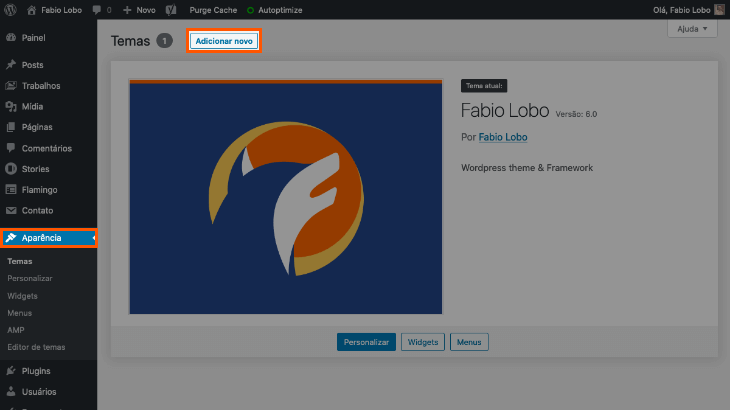Click the Yoast SEO icon in admin bar
Screen dimensions: 730x410
coord(171,9)
